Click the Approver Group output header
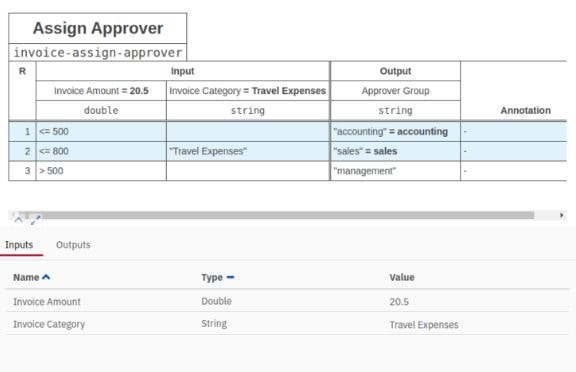Viewport: 576px width, 372px height. (395, 91)
